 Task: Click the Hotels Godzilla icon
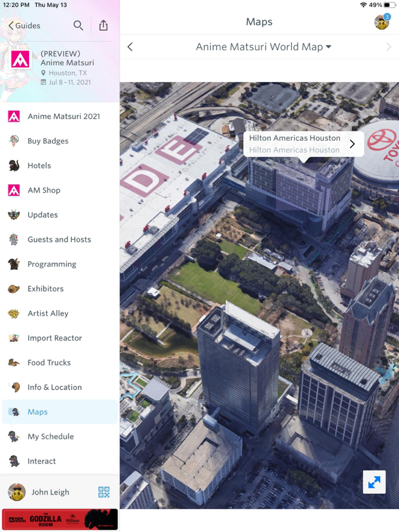(14, 165)
